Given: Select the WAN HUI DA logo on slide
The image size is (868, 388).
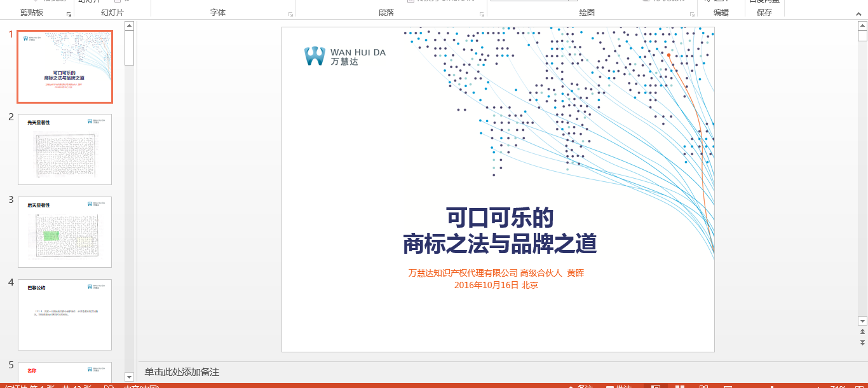Looking at the screenshot, I should 345,56.
